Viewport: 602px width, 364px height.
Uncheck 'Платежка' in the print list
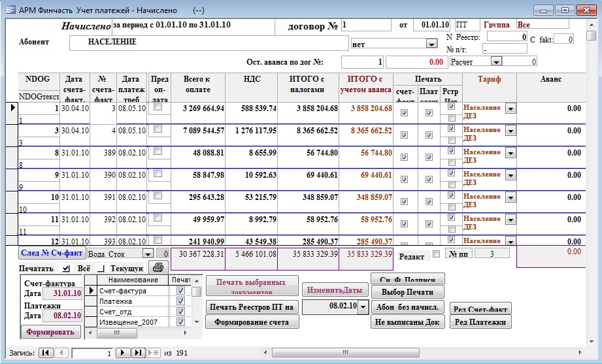click(x=180, y=301)
